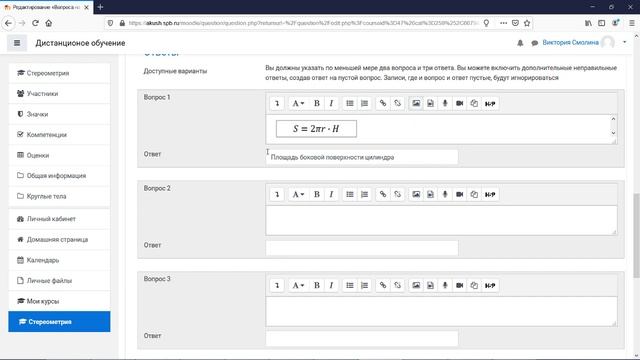Open paragraph styles dropdown in Вопрос 2 editor

click(x=298, y=195)
